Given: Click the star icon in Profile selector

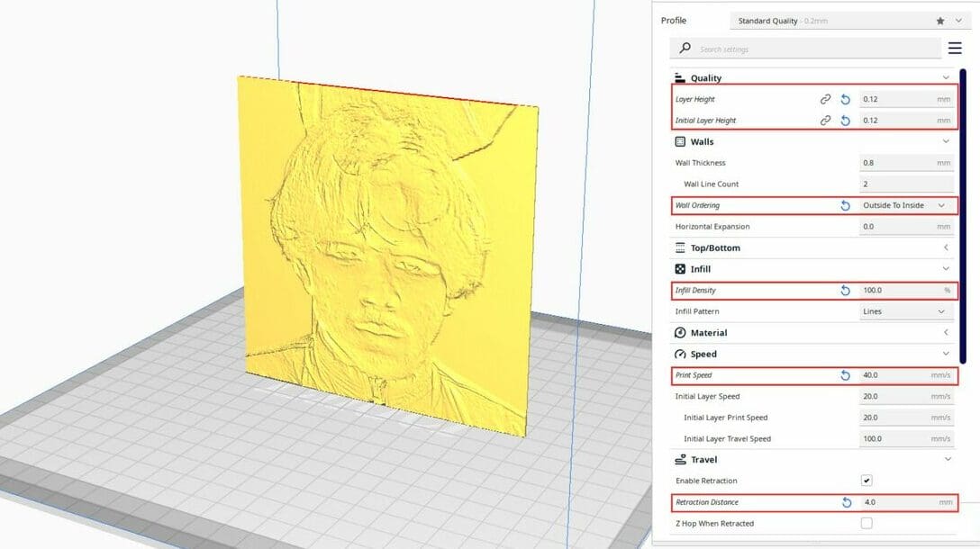Looking at the screenshot, I should (940, 21).
